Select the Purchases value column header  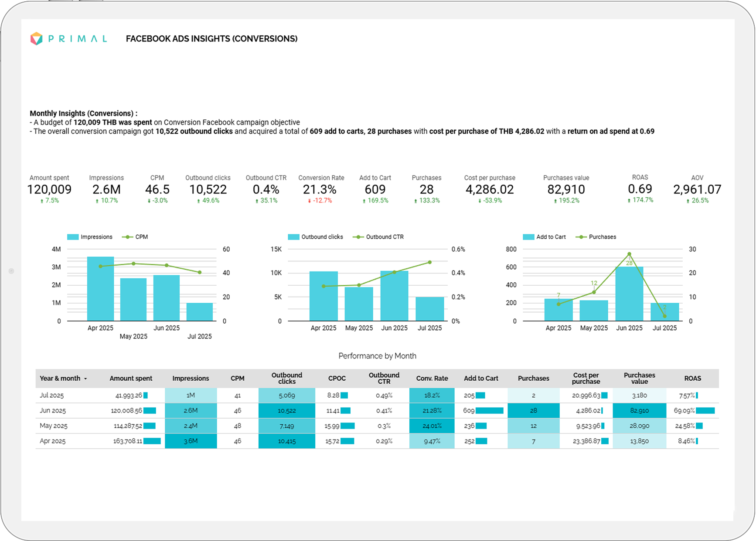(x=639, y=378)
